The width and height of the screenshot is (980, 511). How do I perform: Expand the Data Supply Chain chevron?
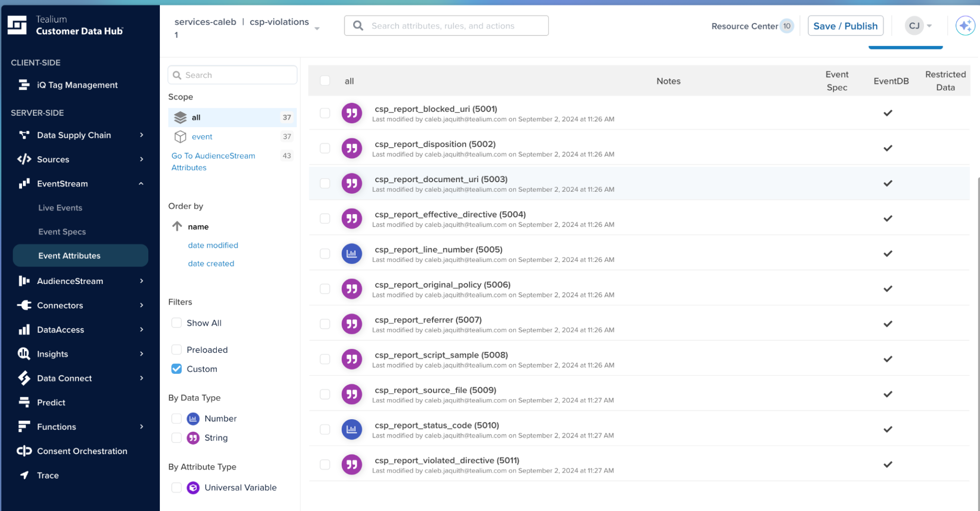[x=142, y=135]
